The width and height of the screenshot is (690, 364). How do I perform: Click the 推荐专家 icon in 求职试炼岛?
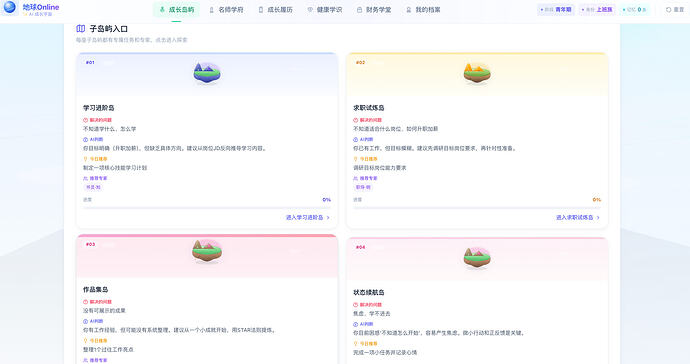(x=356, y=178)
